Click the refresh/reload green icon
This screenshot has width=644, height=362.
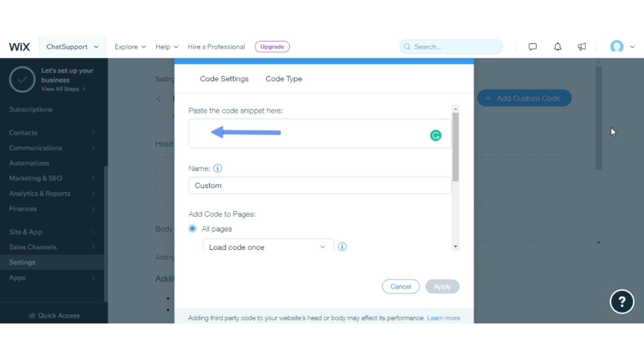pos(435,135)
